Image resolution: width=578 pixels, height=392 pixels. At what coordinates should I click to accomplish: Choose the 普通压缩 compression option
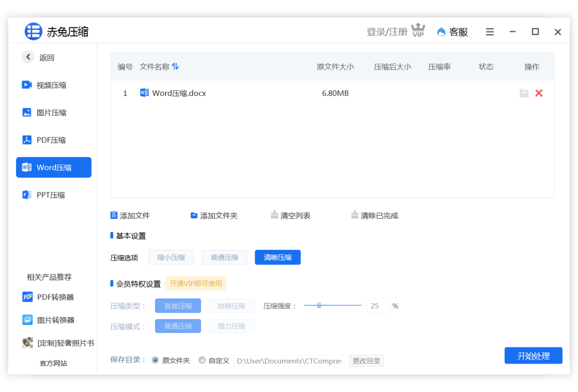pyautogui.click(x=224, y=257)
